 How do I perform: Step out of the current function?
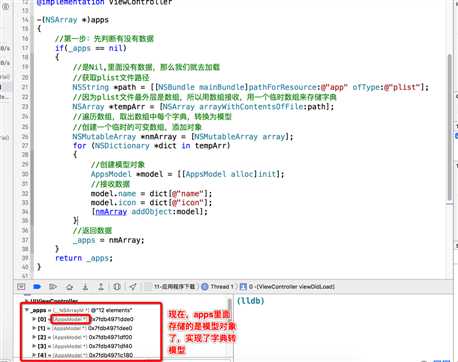pyautogui.click(x=101, y=286)
